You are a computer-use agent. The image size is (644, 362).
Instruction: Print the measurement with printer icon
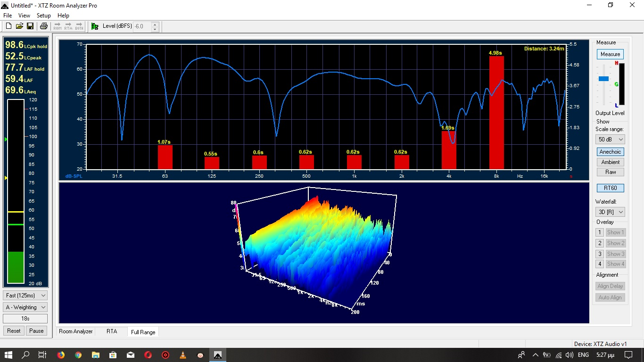[x=43, y=26]
